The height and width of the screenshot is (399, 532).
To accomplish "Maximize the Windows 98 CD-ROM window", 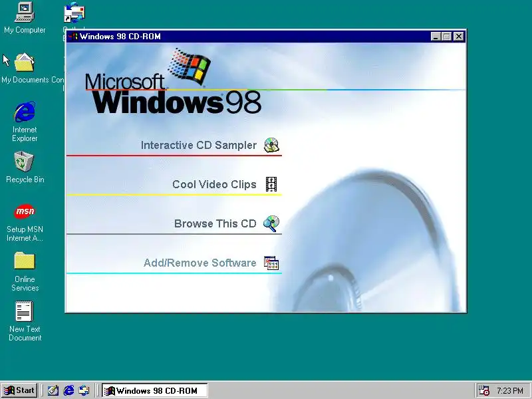I will [446, 37].
